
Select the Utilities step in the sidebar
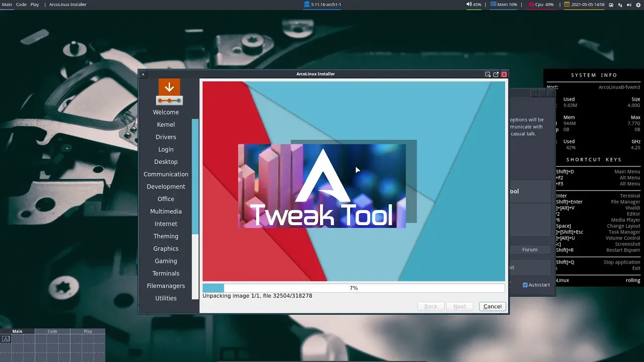click(x=166, y=298)
